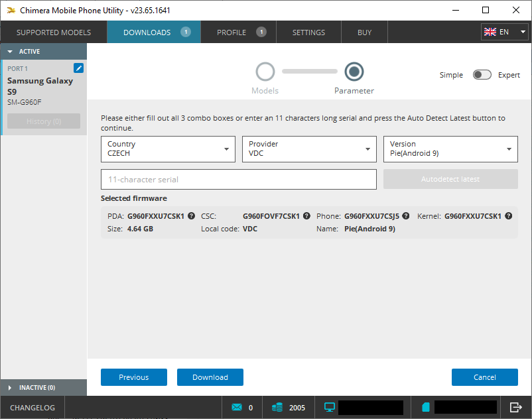Click the Kernel help question mark icon
This screenshot has height=419, width=532.
click(x=508, y=216)
